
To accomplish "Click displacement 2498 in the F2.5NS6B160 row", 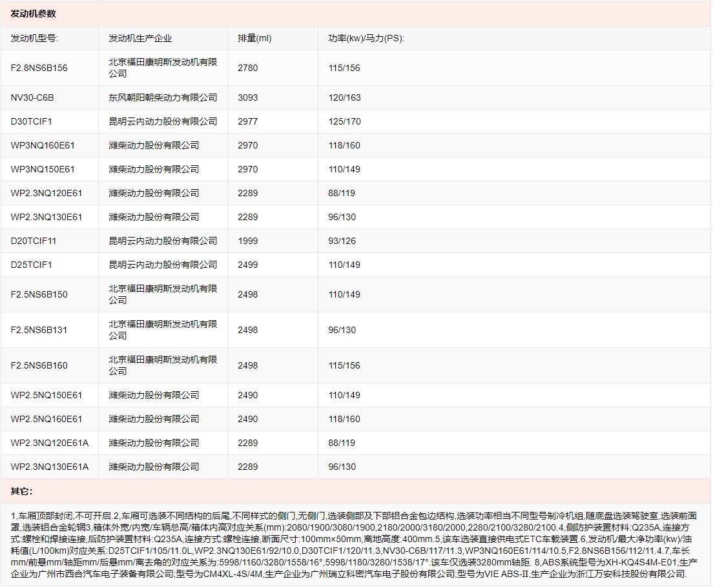I will [248, 365].
